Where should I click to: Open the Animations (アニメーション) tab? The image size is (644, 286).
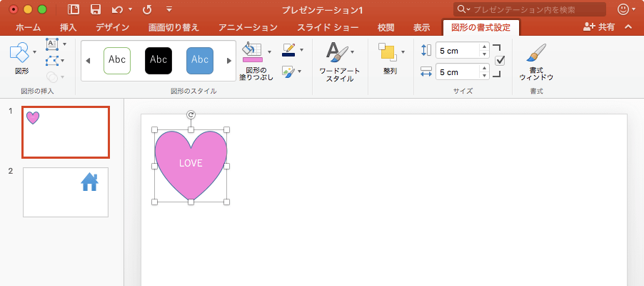tap(247, 28)
